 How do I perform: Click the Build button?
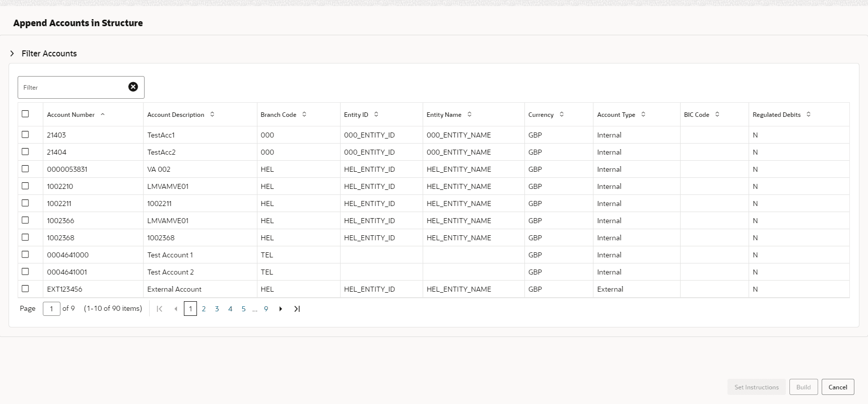(x=803, y=387)
